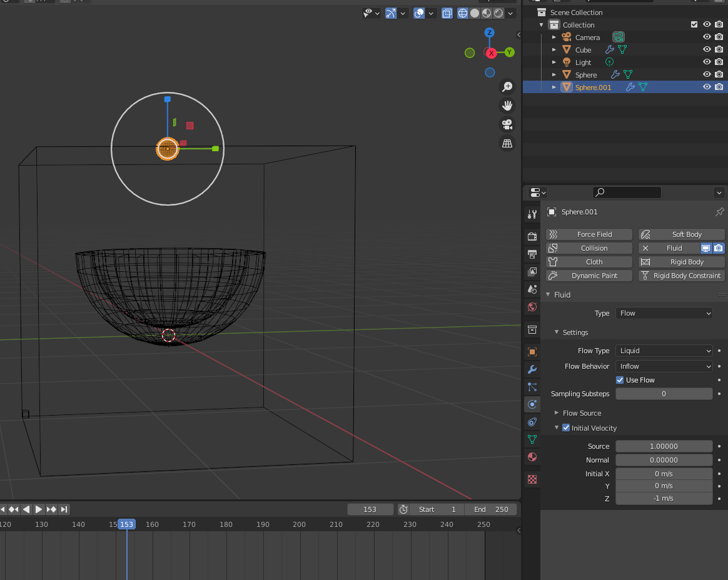Remove Fluid physics with X button
The height and width of the screenshot is (580, 728).
click(645, 248)
